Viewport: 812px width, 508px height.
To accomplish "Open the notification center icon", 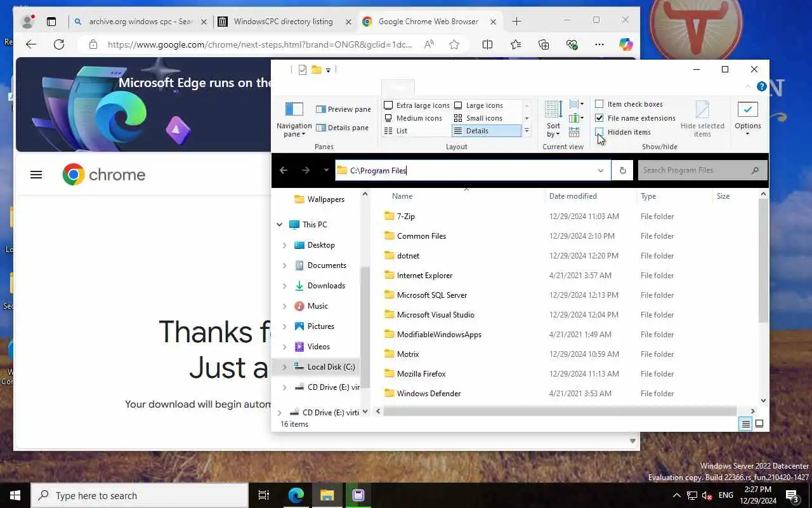I will click(792, 495).
